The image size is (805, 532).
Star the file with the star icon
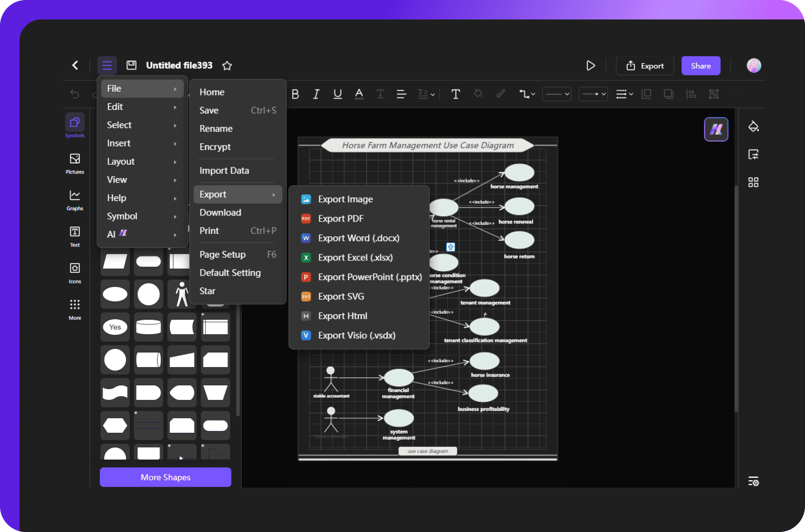point(227,66)
